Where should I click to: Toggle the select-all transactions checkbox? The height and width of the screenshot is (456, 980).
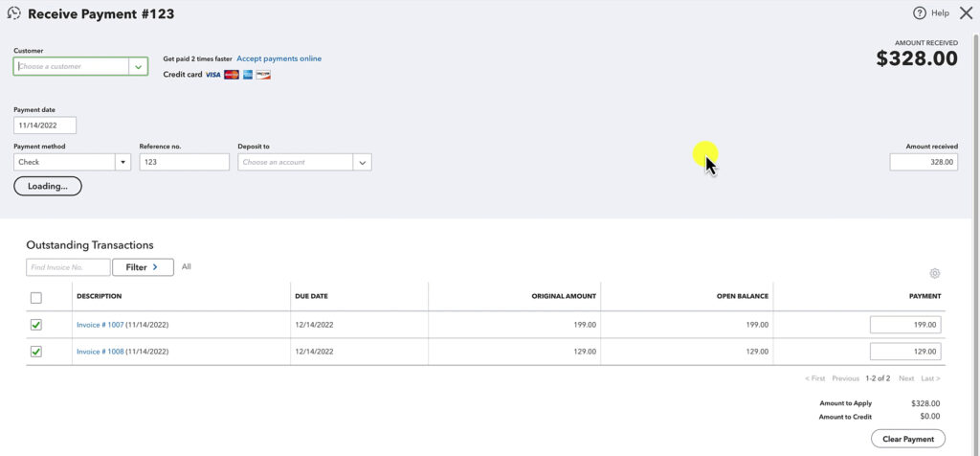[x=36, y=298]
